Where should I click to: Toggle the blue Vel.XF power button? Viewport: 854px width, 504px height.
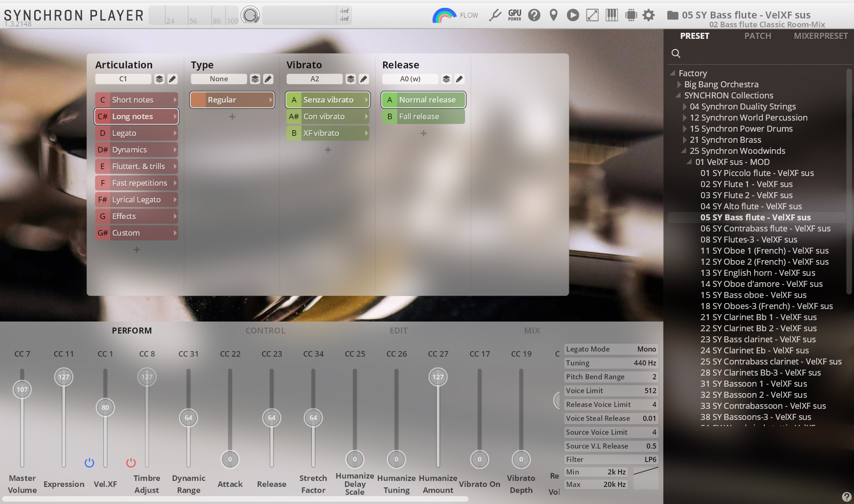pos(89,462)
